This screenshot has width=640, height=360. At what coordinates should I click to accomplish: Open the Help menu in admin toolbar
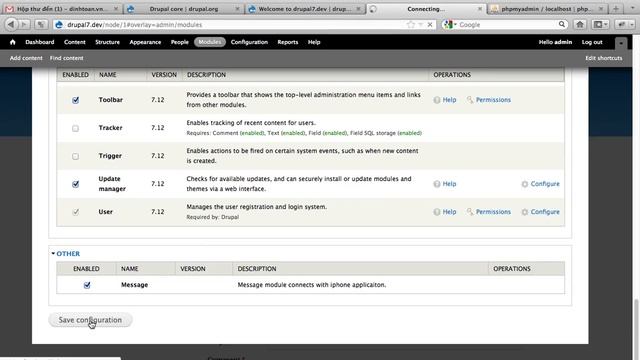pyautogui.click(x=314, y=42)
